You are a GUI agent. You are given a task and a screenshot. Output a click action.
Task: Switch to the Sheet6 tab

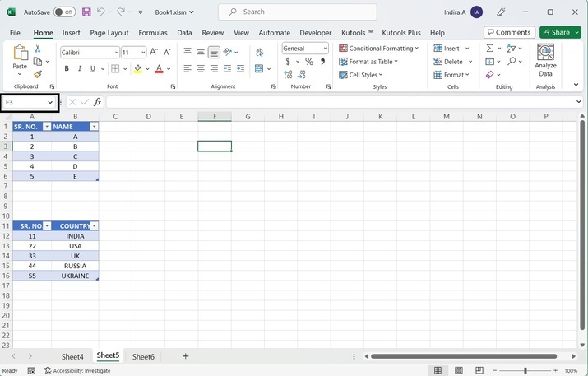tap(143, 356)
